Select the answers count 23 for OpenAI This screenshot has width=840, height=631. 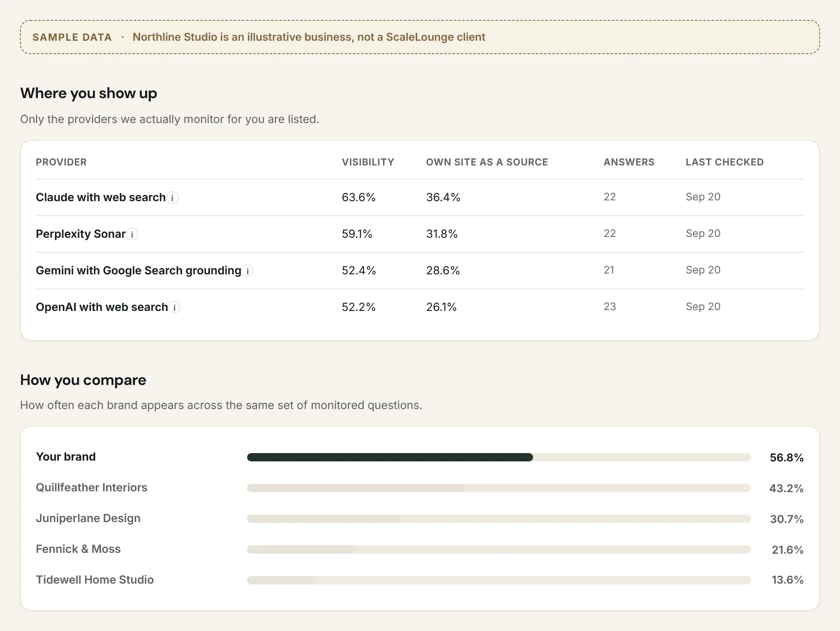click(610, 307)
